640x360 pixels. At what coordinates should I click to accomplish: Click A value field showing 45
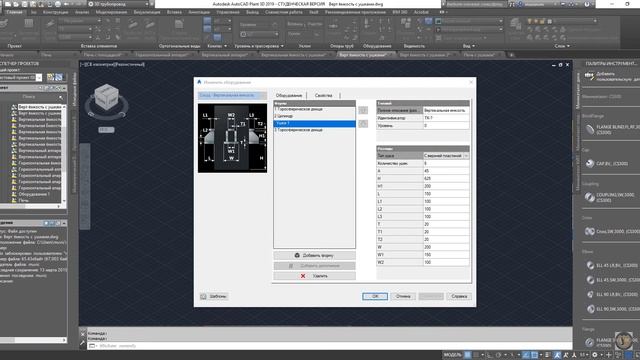(x=446, y=171)
